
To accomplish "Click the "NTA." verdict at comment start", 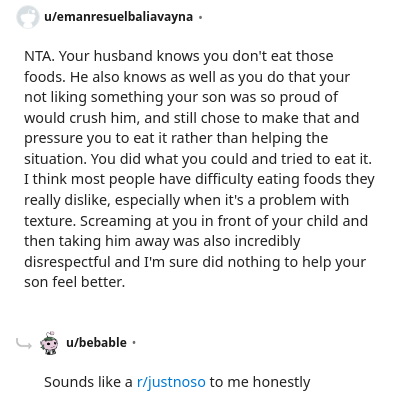I will click(39, 56).
